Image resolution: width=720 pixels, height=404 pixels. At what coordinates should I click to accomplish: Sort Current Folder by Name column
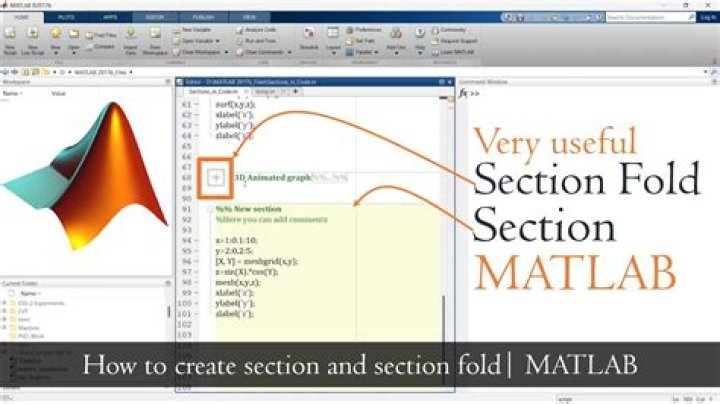pyautogui.click(x=30, y=293)
